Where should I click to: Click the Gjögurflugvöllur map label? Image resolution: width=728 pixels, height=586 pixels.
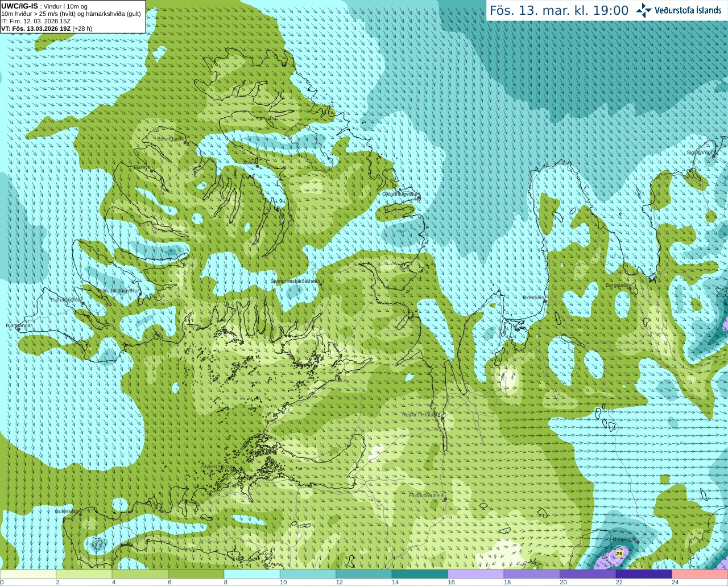[400, 194]
